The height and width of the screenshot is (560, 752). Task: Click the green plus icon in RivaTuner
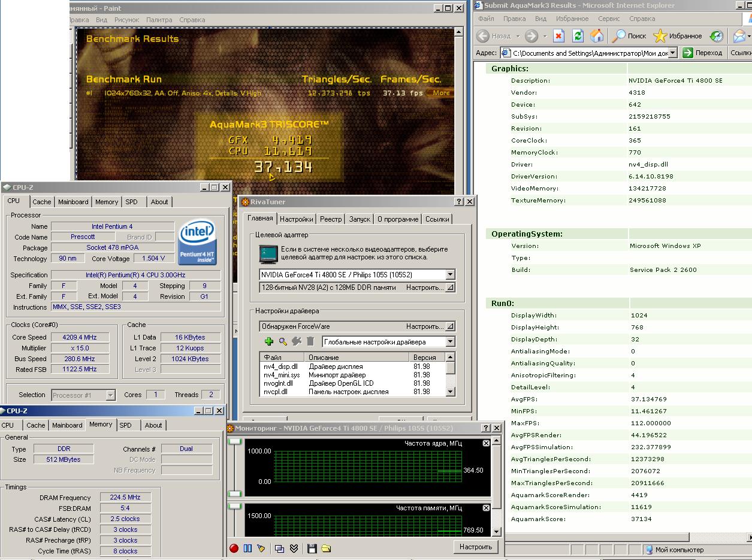coord(268,341)
